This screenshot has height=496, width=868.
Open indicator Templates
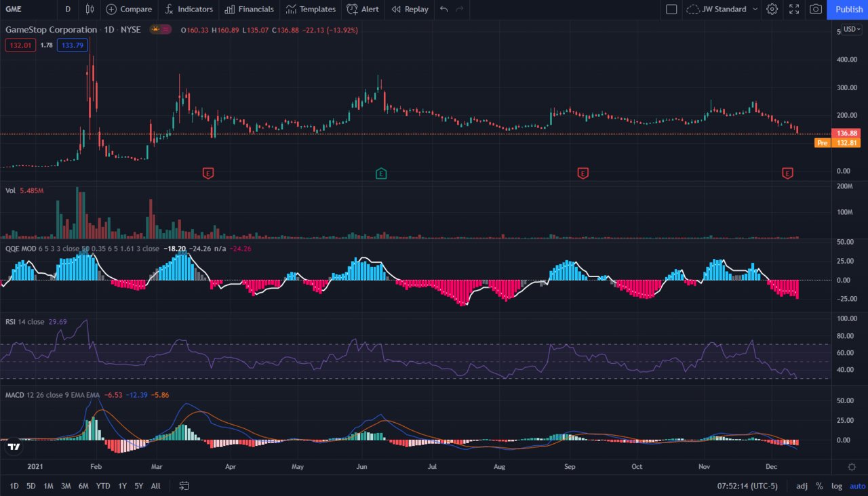pos(311,9)
